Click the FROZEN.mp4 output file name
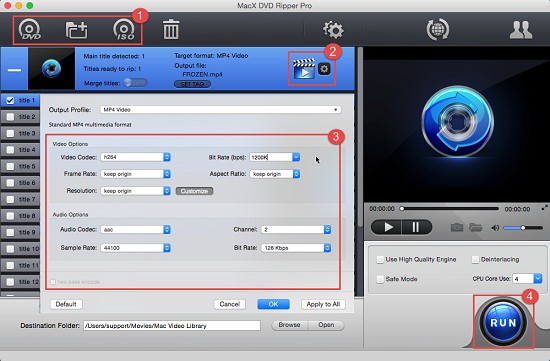 click(202, 74)
